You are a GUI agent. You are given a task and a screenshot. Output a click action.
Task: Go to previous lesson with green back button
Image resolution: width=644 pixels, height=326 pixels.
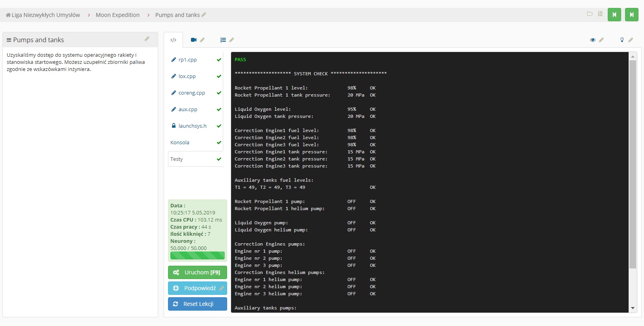(614, 15)
